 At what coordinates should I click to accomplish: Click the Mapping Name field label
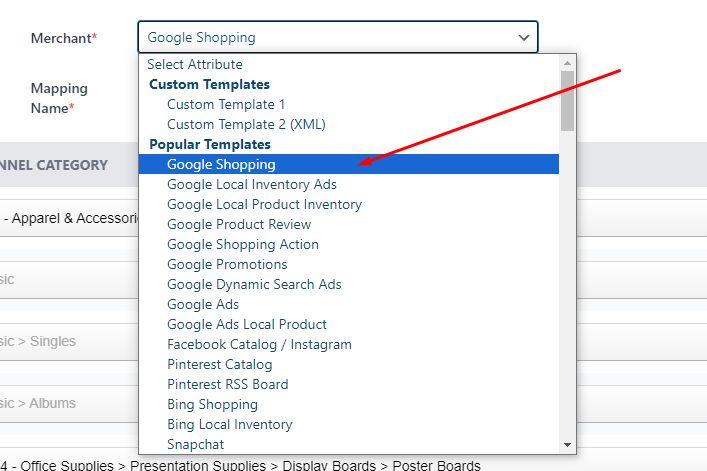tap(59, 98)
